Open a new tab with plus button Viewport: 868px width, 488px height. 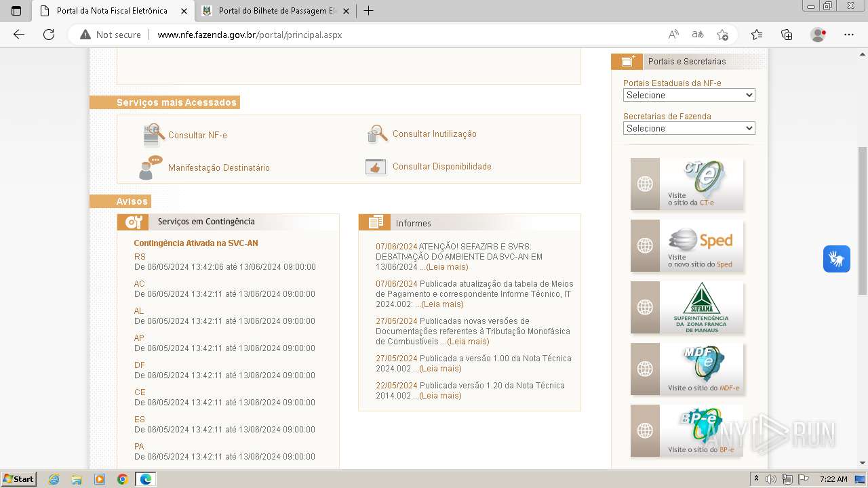[x=368, y=11]
